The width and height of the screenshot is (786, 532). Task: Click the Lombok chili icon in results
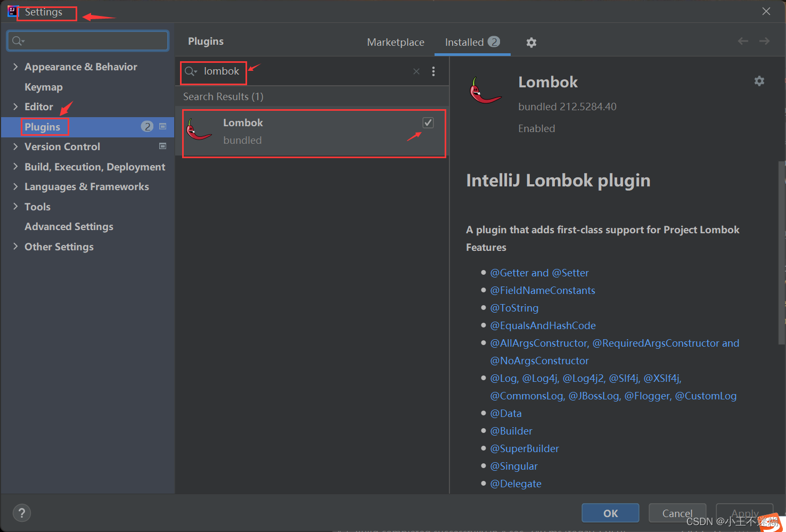tap(199, 130)
